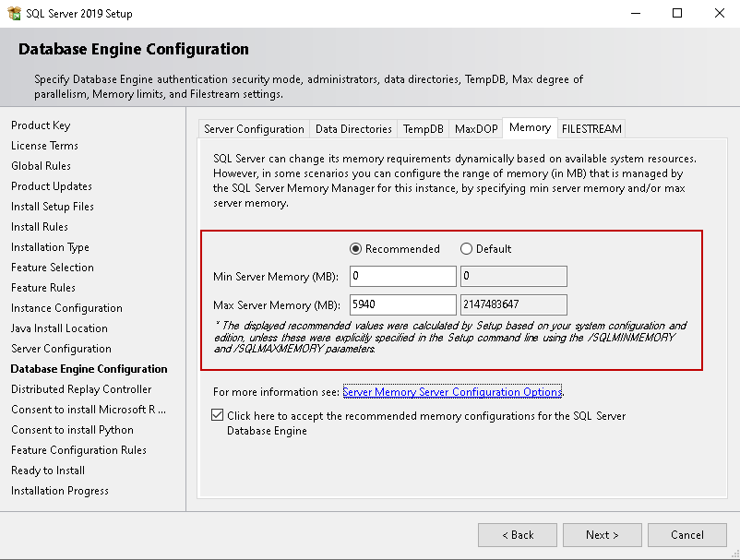Click the recommended Min Server Memory field
This screenshot has height=560, width=740.
click(403, 276)
